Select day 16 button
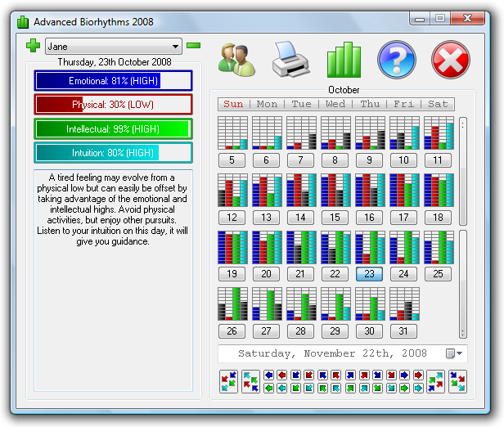Viewport: 504px width, 427px height. 369,218
